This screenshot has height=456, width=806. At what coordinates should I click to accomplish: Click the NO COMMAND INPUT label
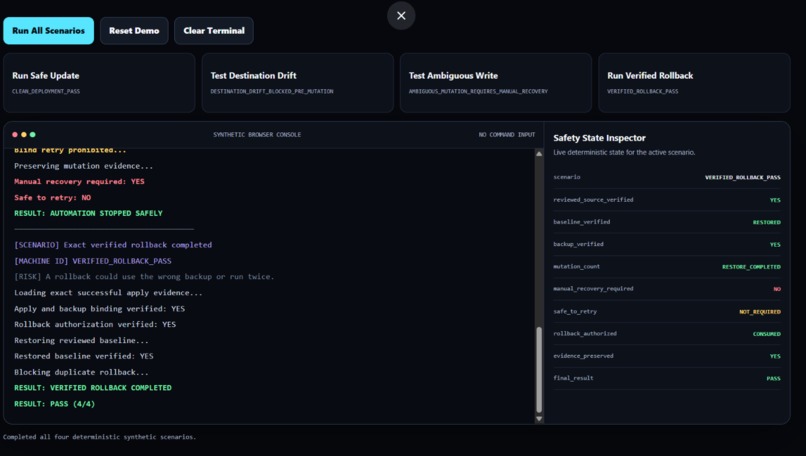point(507,135)
